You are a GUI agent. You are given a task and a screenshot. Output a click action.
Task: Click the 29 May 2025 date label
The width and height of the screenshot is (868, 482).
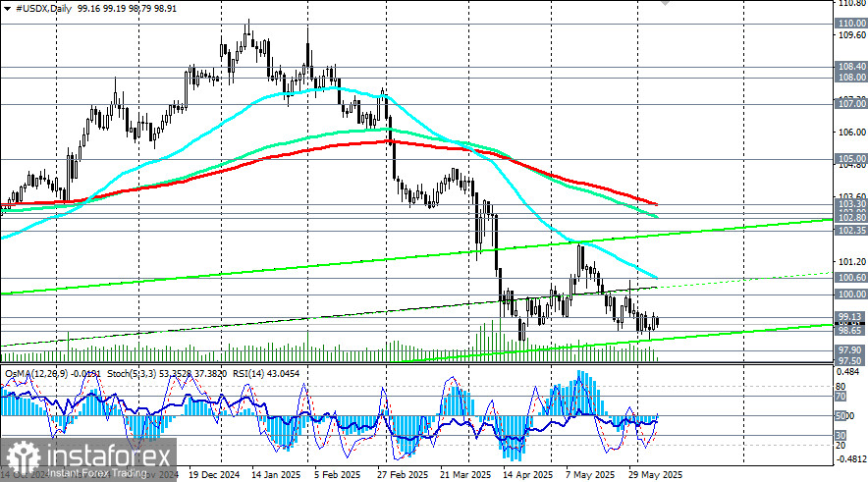(656, 475)
